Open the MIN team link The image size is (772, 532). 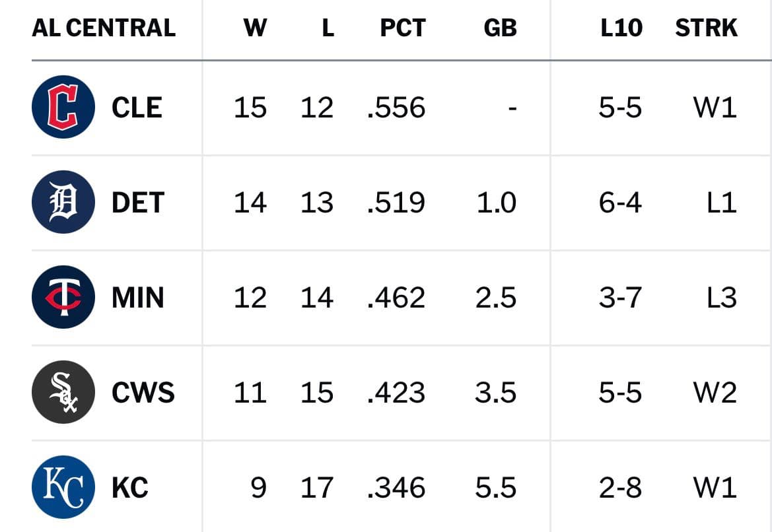pos(138,297)
